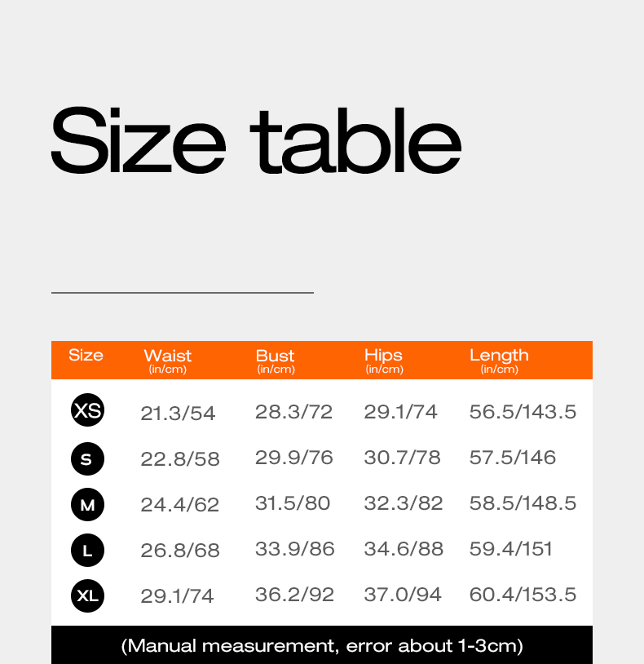
Task: Click the horizontal divider line under title
Action: click(x=183, y=292)
